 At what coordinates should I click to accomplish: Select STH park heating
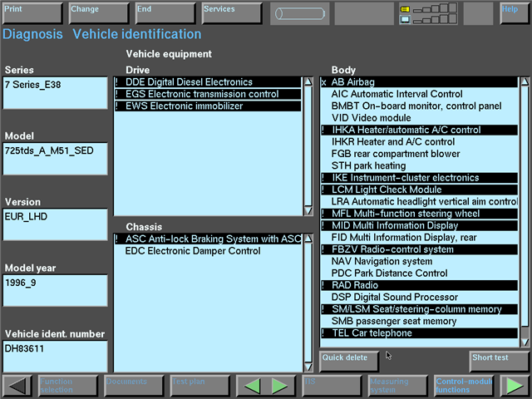(x=419, y=165)
